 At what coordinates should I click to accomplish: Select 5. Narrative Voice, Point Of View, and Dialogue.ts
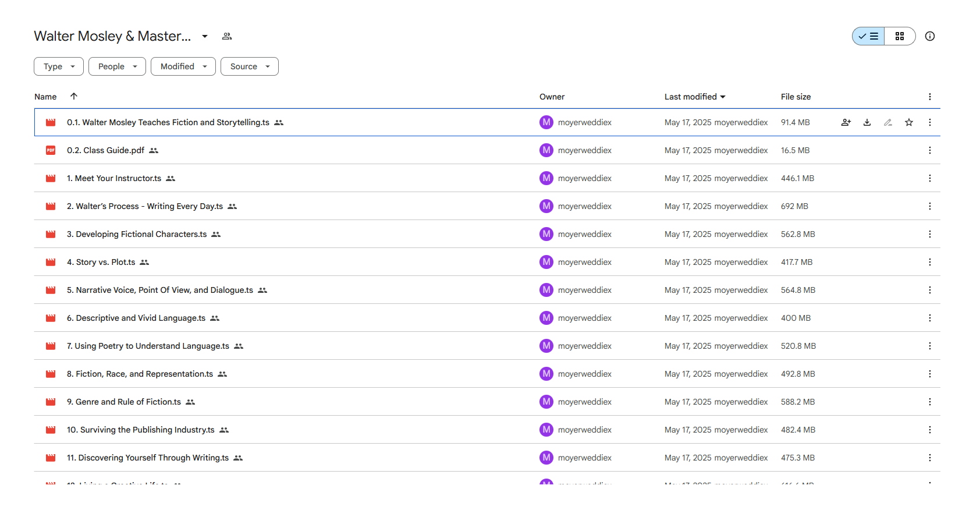pos(487,290)
